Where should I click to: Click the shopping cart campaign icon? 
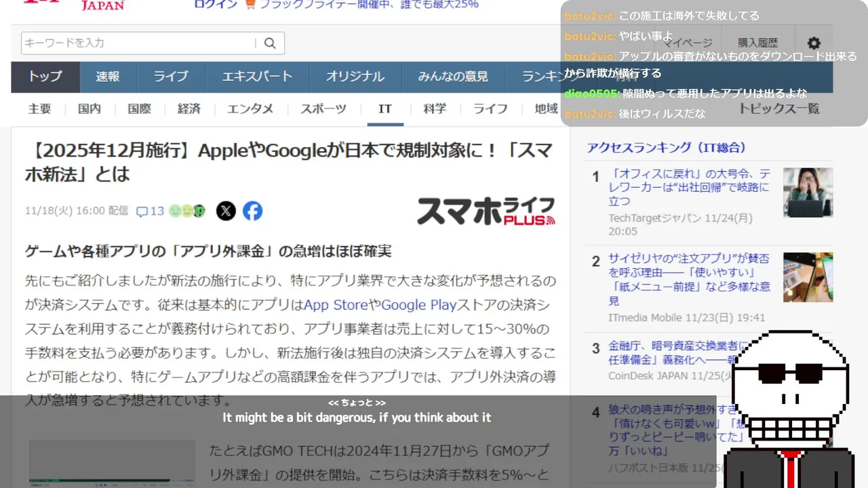[x=250, y=4]
